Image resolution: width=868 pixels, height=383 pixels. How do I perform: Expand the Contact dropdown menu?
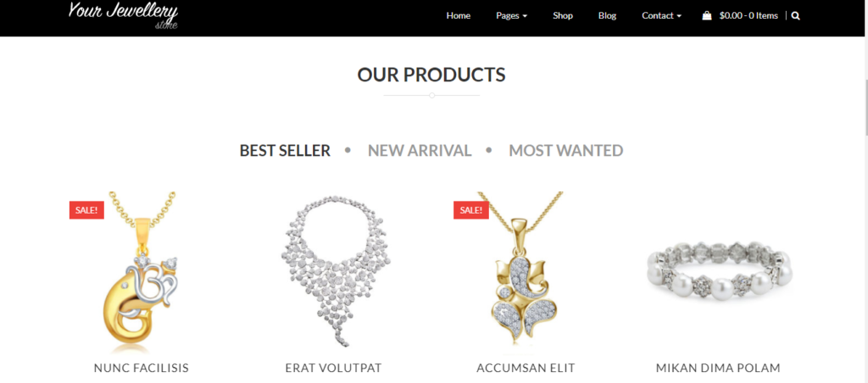click(x=661, y=15)
